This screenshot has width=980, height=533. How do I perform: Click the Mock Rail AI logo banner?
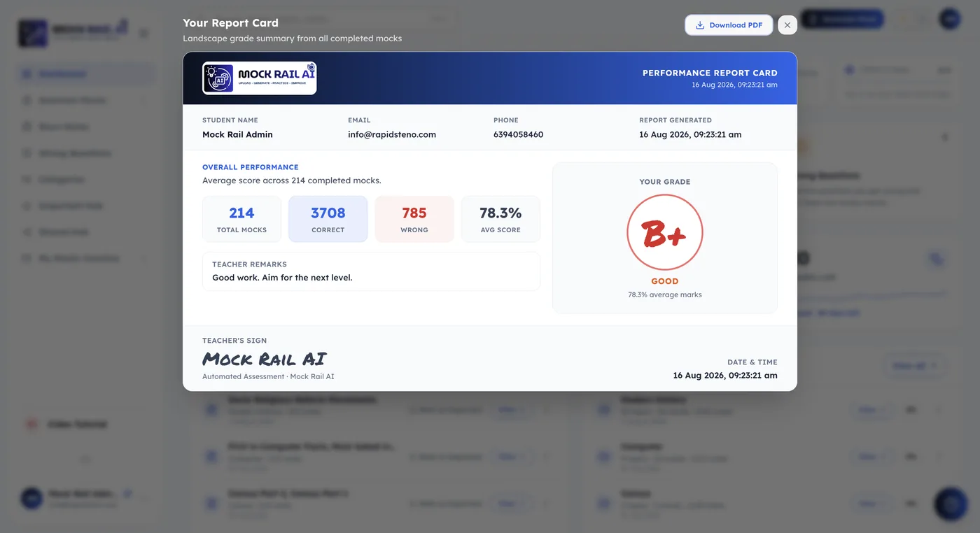click(260, 78)
